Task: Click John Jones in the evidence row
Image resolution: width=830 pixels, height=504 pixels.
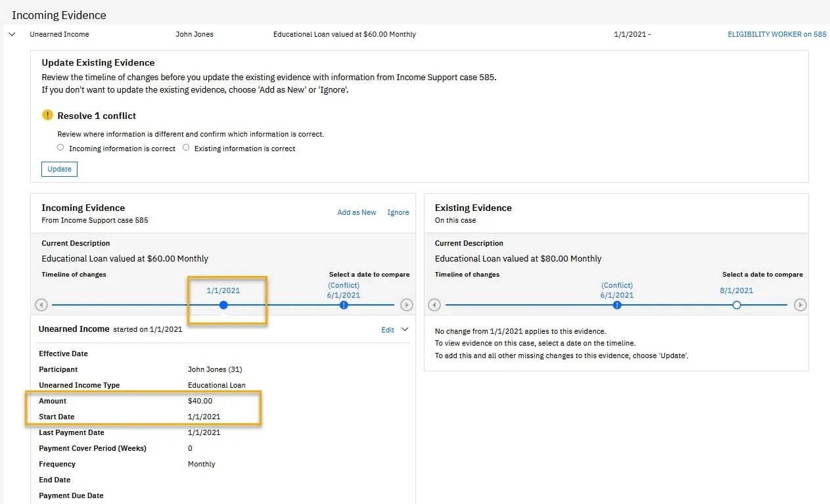Action: pos(195,34)
